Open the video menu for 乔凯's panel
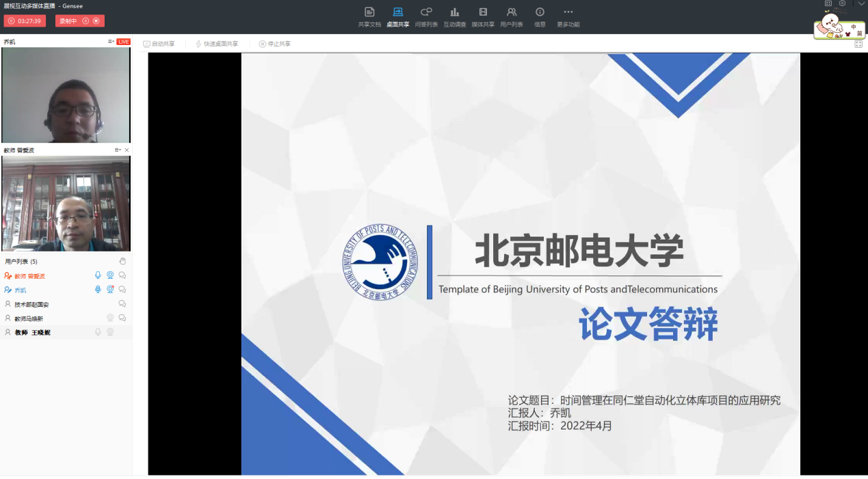This screenshot has width=868, height=479. pyautogui.click(x=111, y=42)
